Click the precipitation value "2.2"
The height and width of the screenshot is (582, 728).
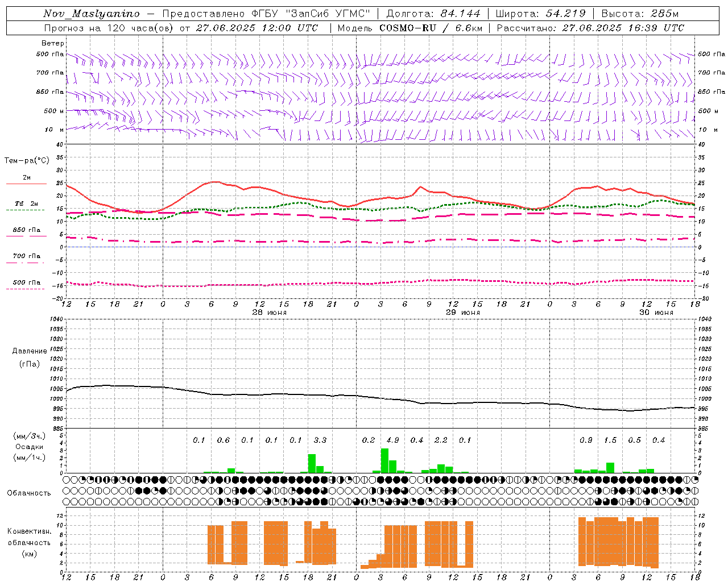(441, 440)
